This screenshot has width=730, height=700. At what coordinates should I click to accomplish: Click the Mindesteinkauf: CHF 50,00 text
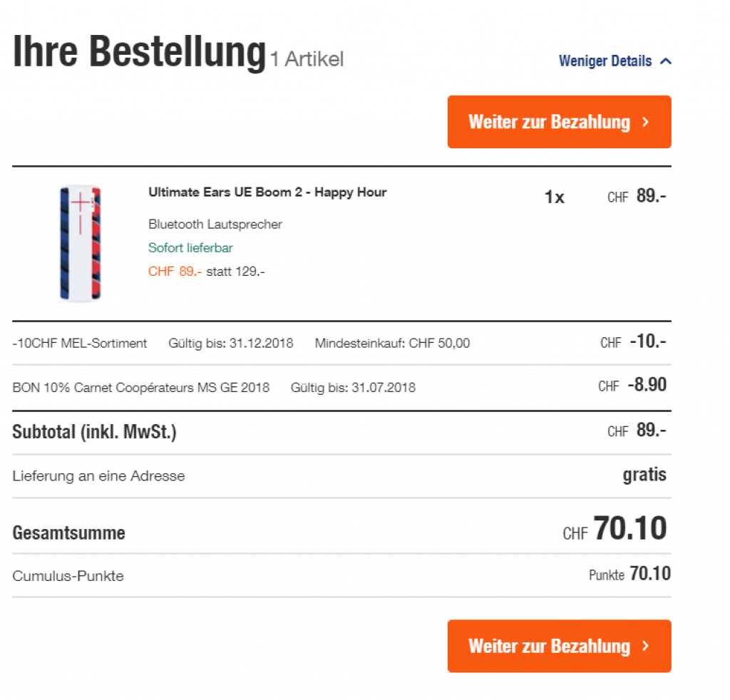click(x=392, y=343)
